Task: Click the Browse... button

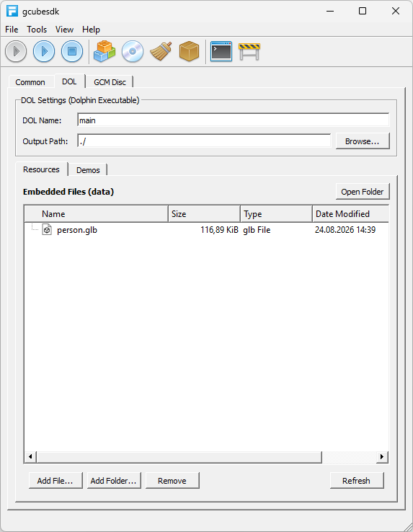Action: point(363,141)
